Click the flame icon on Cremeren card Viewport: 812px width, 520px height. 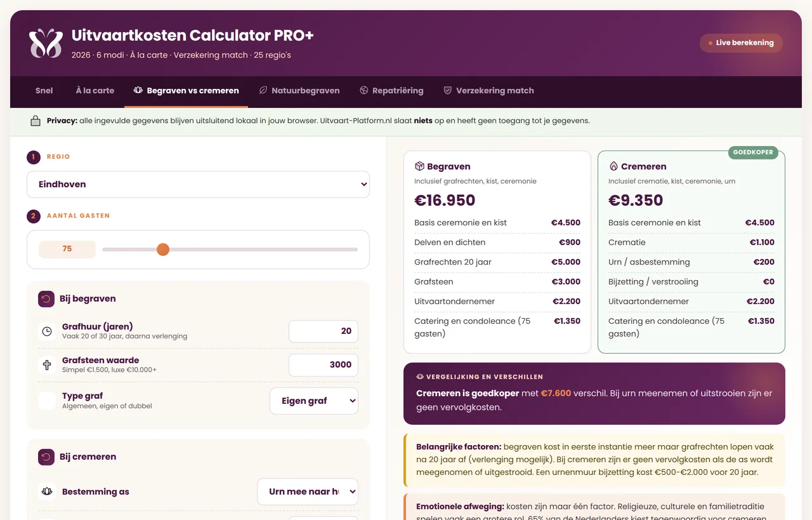point(613,166)
